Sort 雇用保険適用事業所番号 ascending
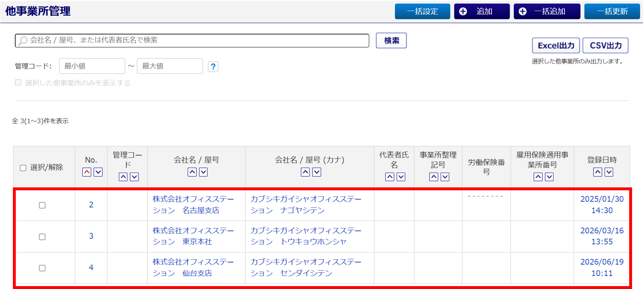Image resolution: width=644 pixels, height=289 pixels. [538, 177]
